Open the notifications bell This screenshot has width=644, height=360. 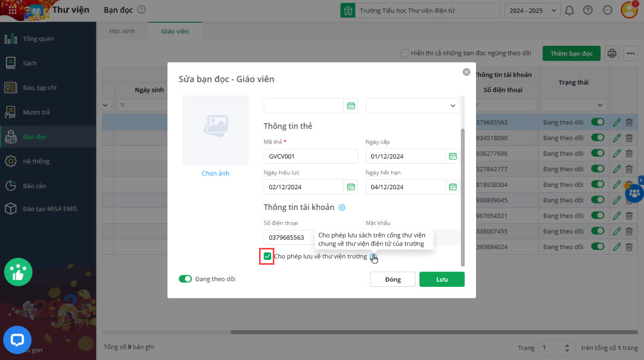point(569,10)
